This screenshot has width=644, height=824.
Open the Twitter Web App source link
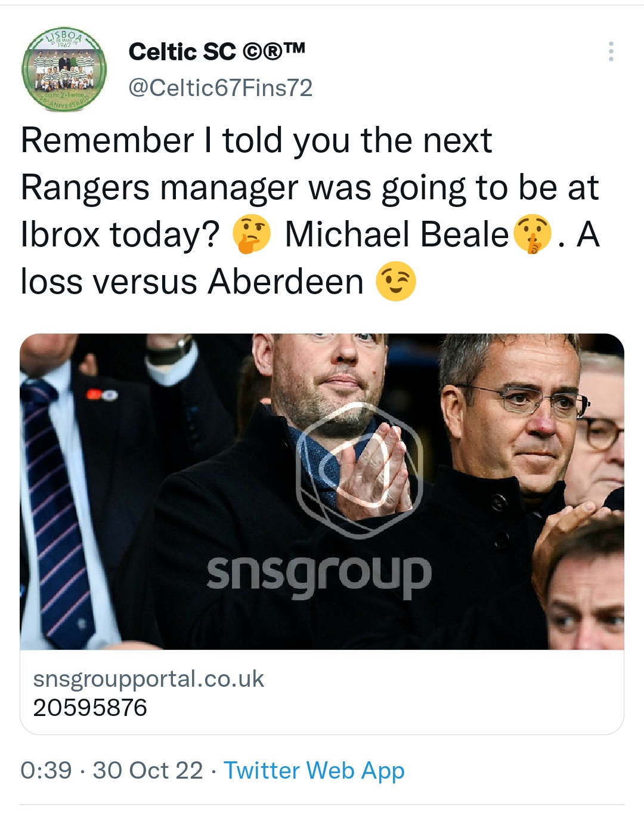click(x=314, y=771)
